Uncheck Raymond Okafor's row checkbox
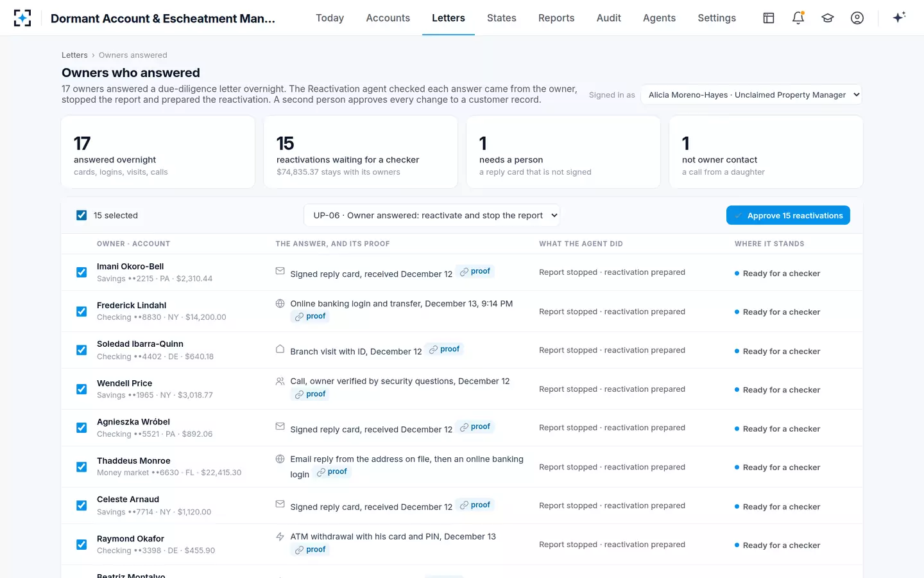 [81, 545]
